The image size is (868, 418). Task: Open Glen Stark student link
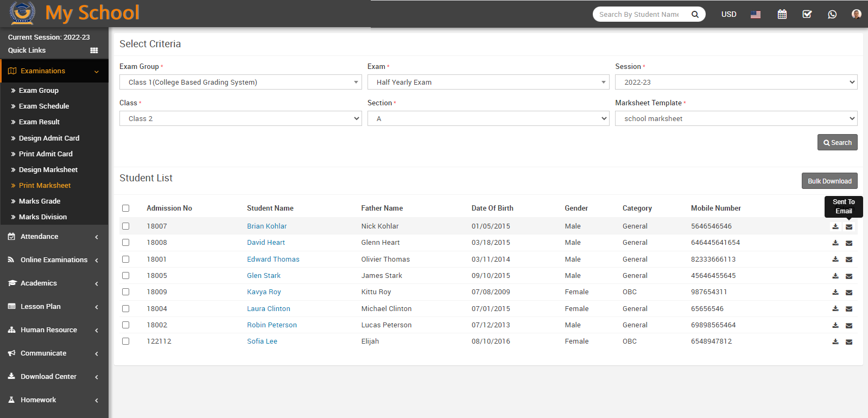pos(264,276)
